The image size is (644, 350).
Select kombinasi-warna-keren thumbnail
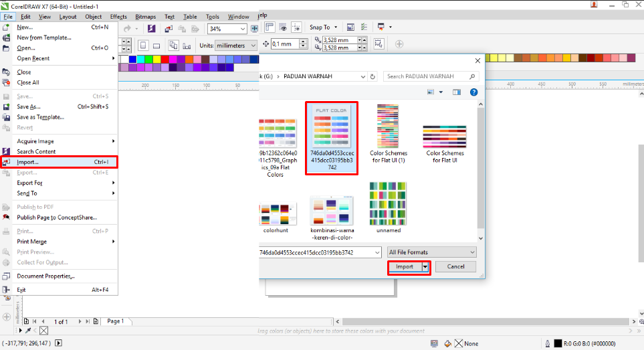click(x=332, y=217)
